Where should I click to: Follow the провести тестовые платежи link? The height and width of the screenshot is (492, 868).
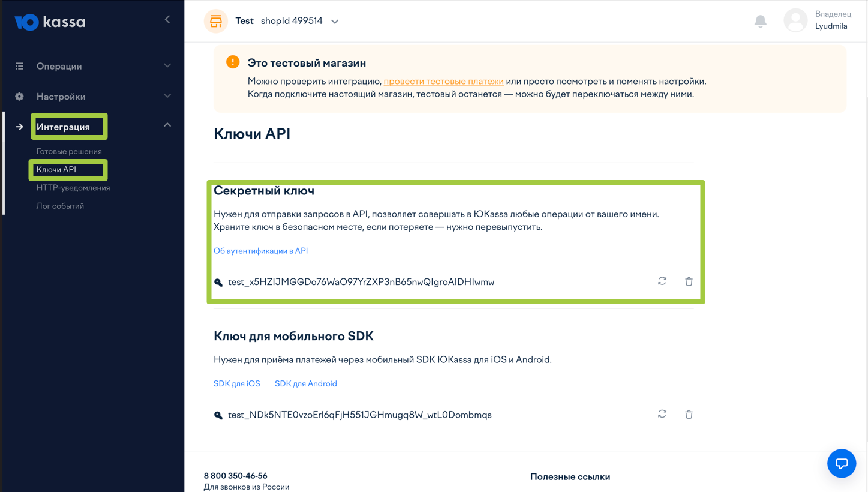click(443, 81)
